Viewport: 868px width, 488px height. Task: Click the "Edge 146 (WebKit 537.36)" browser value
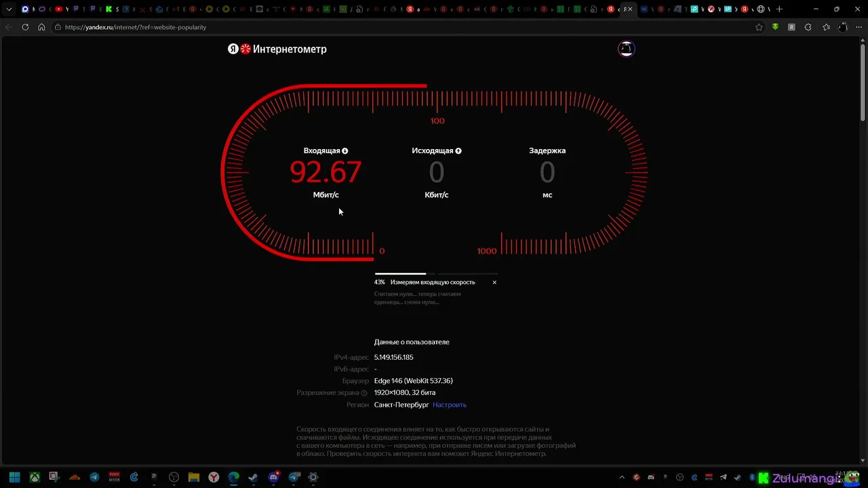413,381
